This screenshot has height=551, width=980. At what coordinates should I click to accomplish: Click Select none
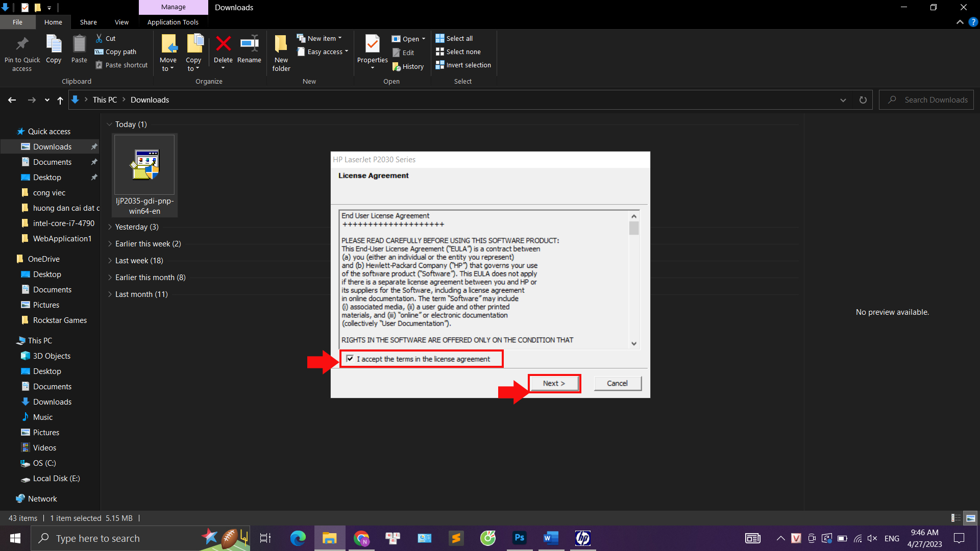pyautogui.click(x=458, y=52)
